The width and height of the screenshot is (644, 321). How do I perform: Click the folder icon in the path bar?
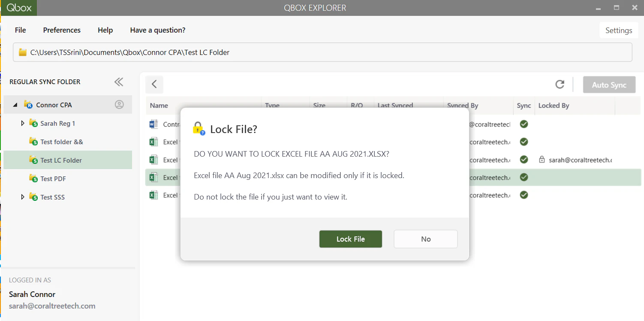point(23,52)
